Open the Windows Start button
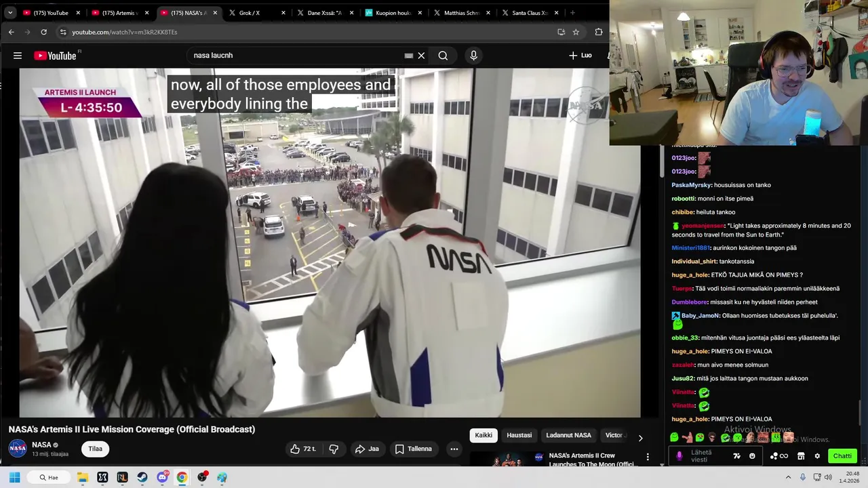Image resolution: width=868 pixels, height=488 pixels. (14, 477)
